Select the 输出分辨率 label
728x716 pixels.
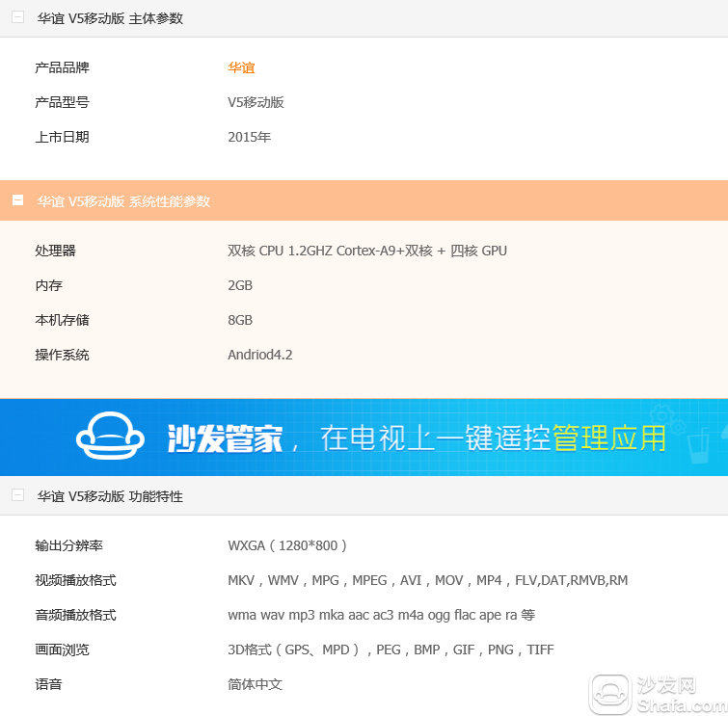68,545
